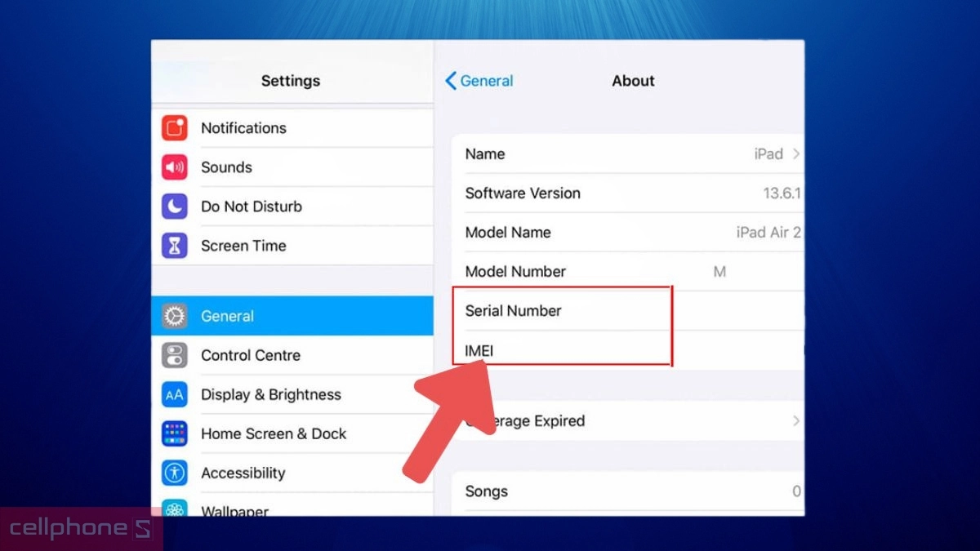980x551 pixels.
Task: Select the Notifications bell icon
Action: pyautogui.click(x=174, y=127)
